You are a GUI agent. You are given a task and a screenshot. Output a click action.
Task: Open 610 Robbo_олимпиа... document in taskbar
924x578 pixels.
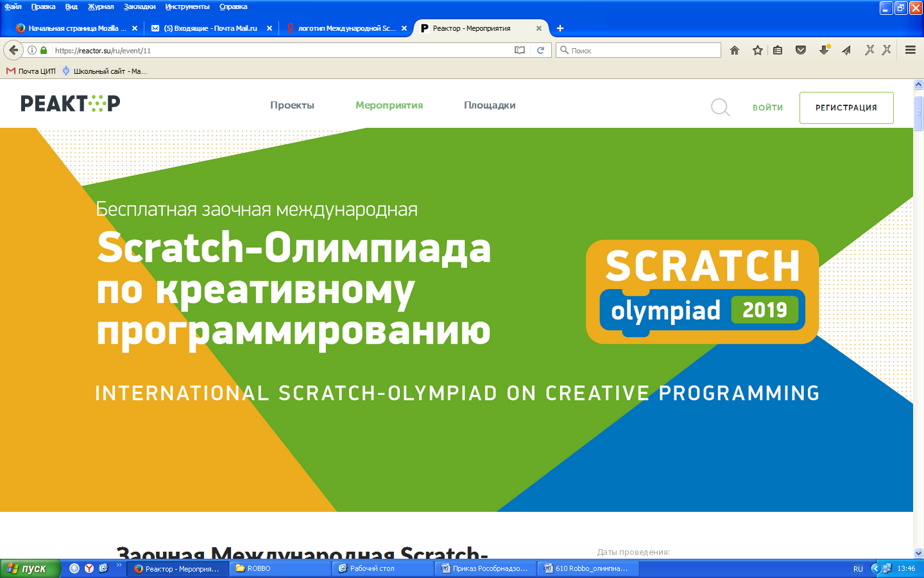point(588,568)
